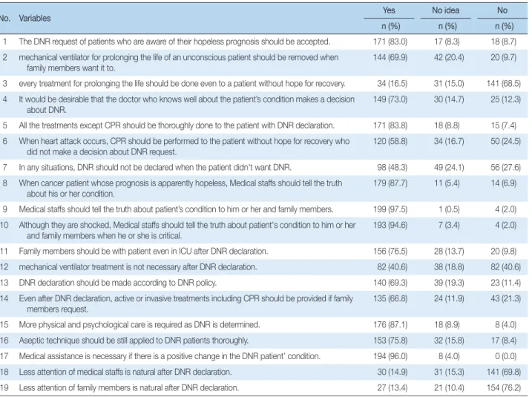Select row 12 ventilator treatment not necessary statement

[138, 267]
